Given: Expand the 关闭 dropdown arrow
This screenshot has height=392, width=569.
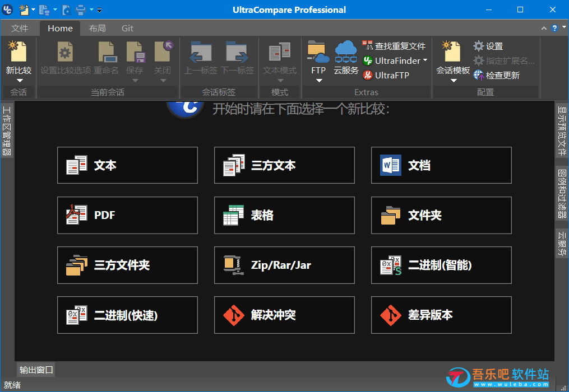Looking at the screenshot, I should (163, 81).
